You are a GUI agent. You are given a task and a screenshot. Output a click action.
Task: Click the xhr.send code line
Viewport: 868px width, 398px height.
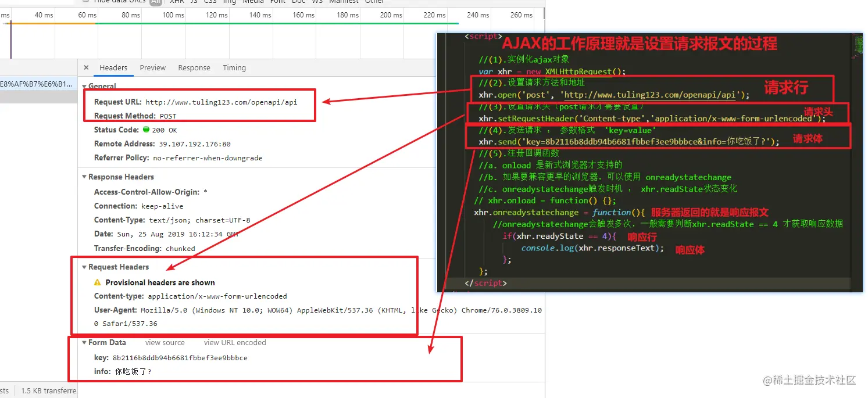pyautogui.click(x=628, y=142)
